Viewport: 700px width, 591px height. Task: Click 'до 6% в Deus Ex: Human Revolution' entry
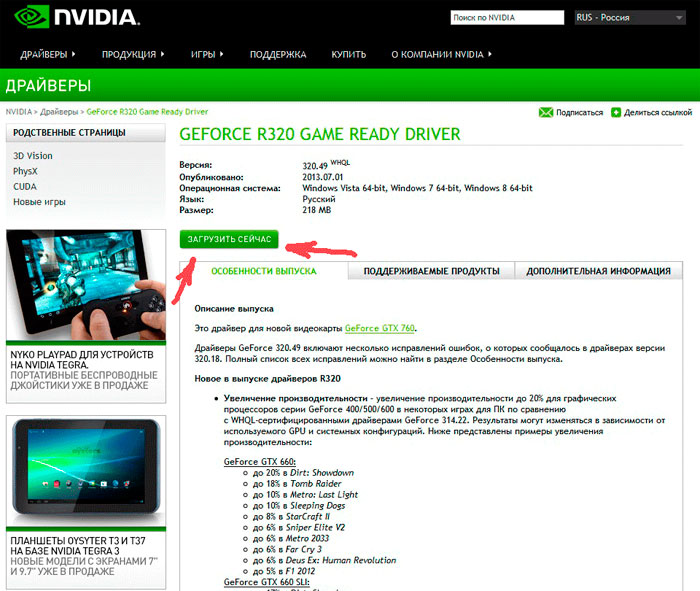(324, 560)
